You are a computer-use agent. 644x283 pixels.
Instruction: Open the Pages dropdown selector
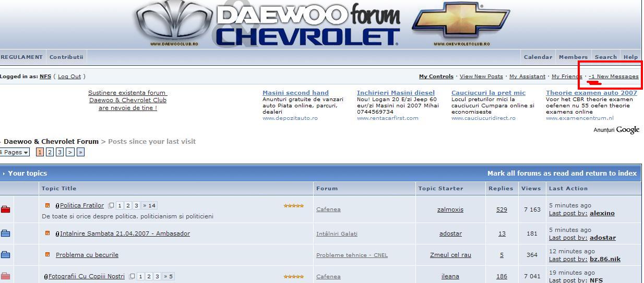[x=14, y=152]
